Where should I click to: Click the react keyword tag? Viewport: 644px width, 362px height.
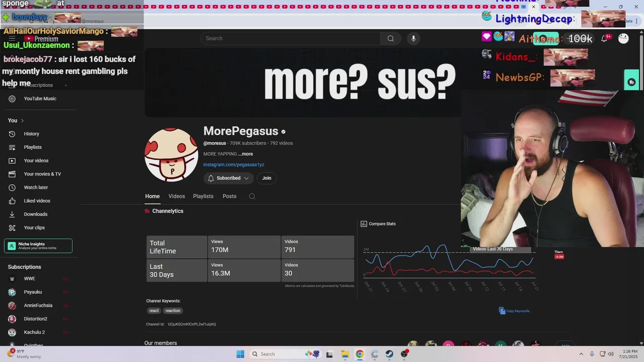(154, 311)
